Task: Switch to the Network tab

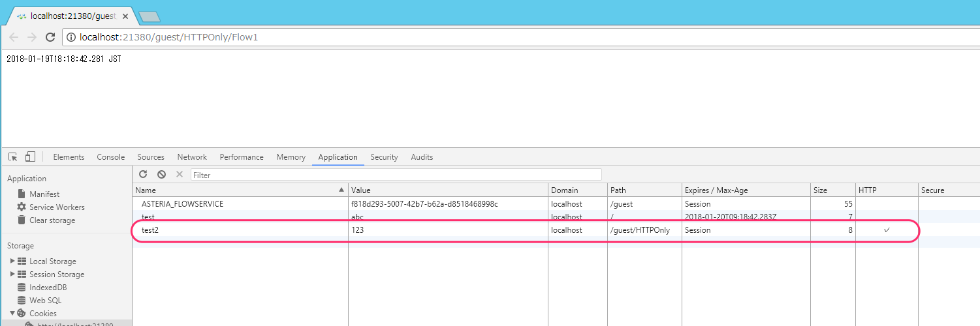Action: 192,157
